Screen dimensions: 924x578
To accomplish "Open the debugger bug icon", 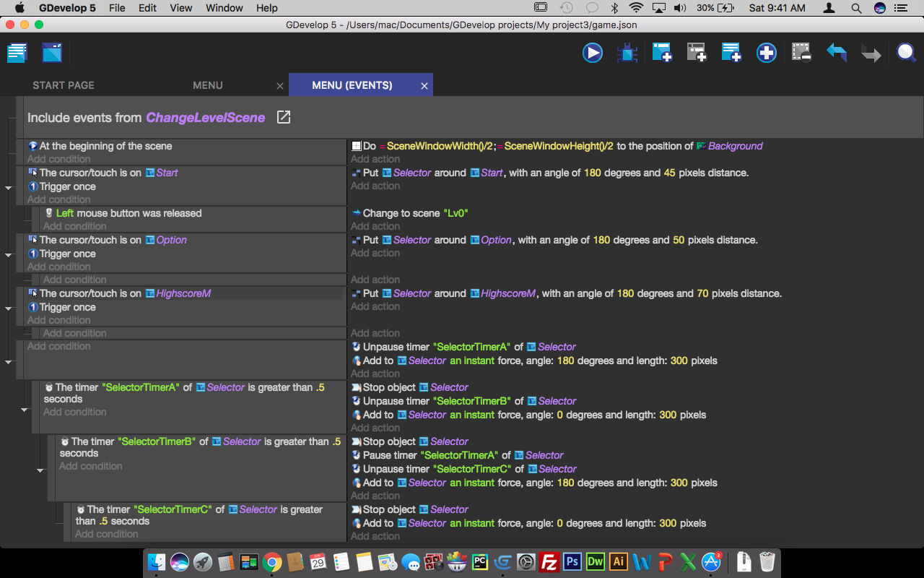I will click(x=627, y=53).
